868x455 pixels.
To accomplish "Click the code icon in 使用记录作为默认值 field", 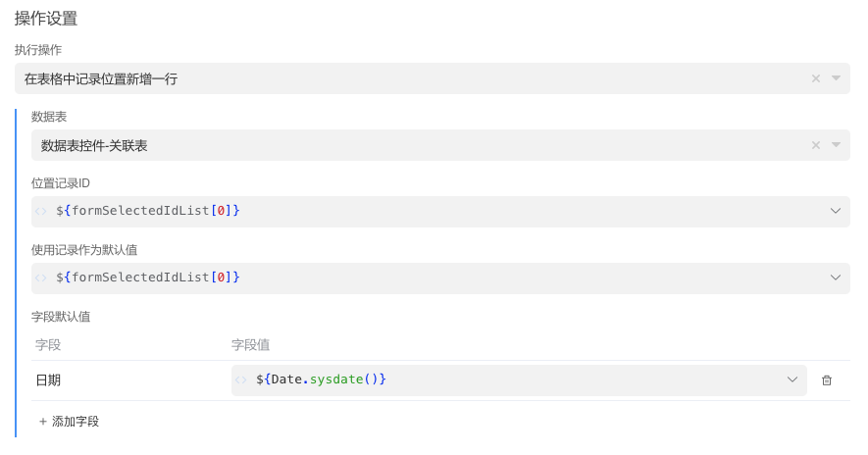I will point(40,278).
